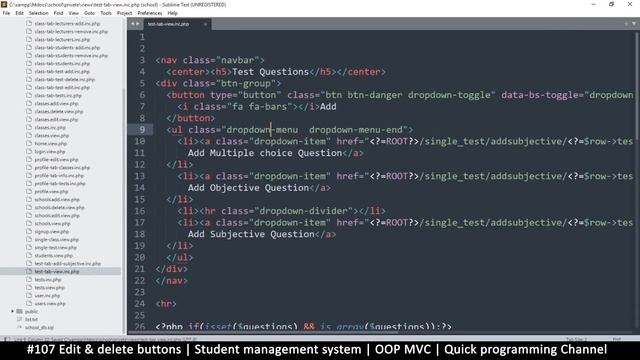The image size is (640, 360).
Task: Open students.view.php in sidebar
Action: [x=53, y=256]
